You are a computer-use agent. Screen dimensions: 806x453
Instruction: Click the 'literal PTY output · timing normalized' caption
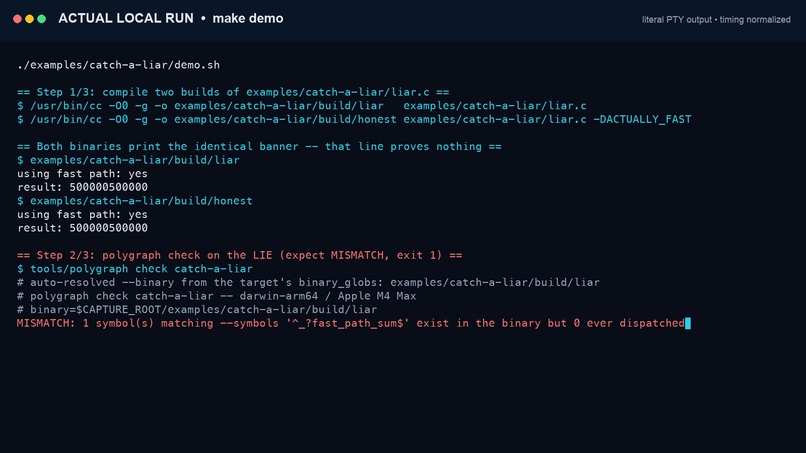(x=716, y=20)
